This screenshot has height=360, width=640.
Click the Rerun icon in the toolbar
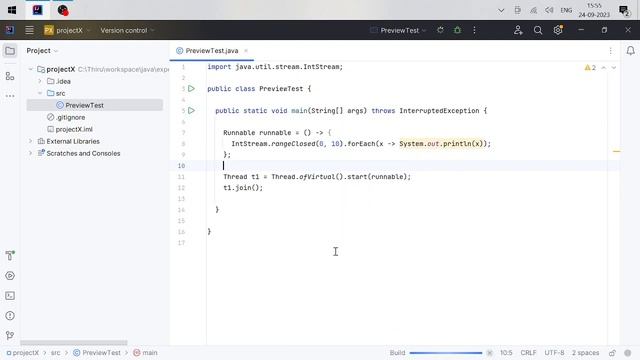tap(440, 30)
